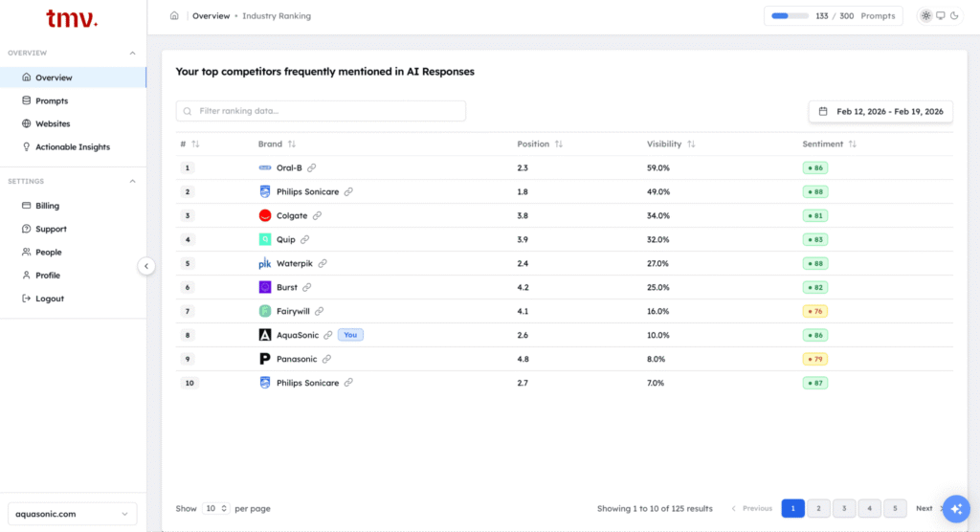Click the Previous pagination button
The height and width of the screenshot is (532, 980).
coord(752,508)
